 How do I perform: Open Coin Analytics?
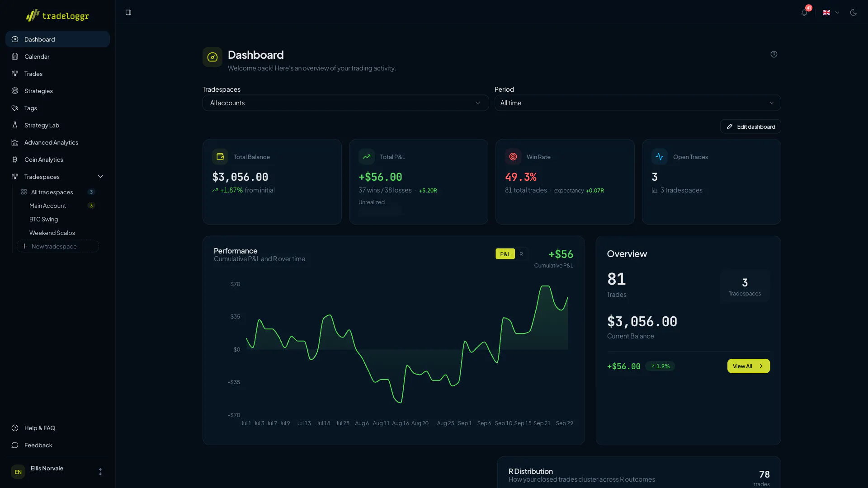(57, 160)
